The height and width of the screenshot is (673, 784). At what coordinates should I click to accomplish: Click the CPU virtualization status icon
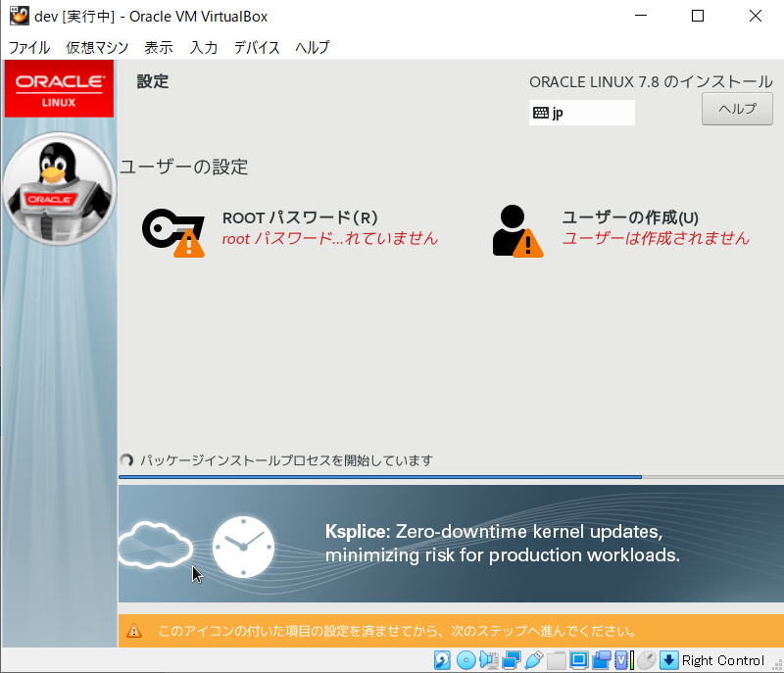point(623,660)
